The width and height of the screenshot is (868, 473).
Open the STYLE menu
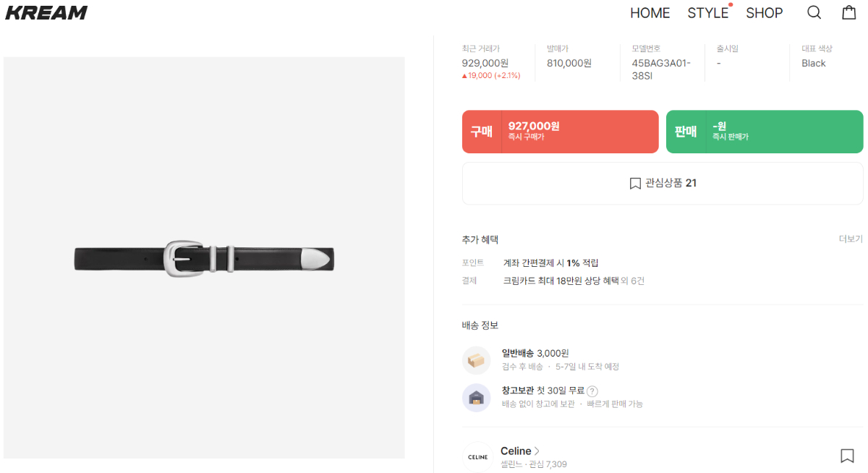(707, 13)
